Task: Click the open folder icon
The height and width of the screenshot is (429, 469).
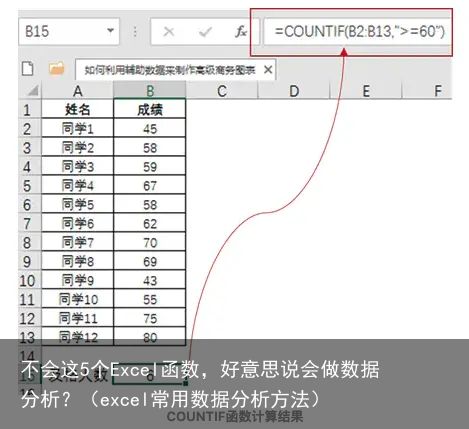Action: click(56, 68)
